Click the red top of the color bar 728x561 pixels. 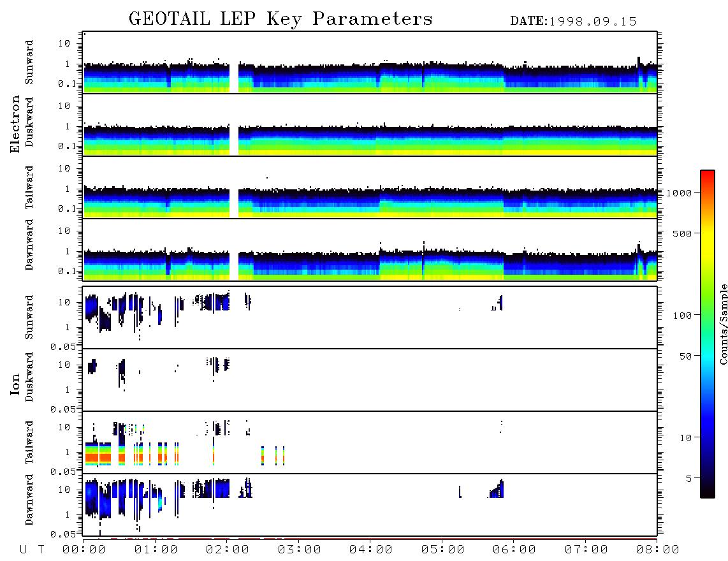point(708,178)
